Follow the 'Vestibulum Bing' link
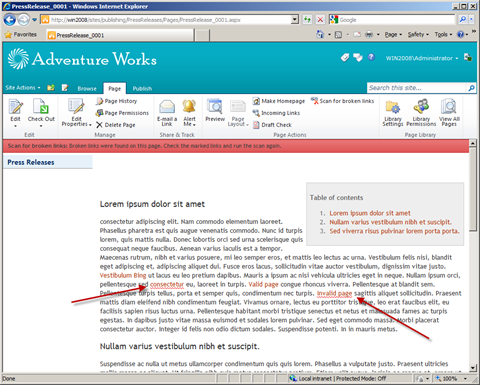480x385 pixels. click(x=123, y=275)
